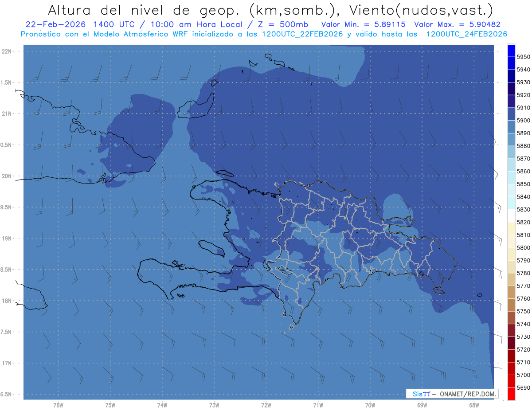
Task: Click the '17N' latitude axis label
Action: [x=7, y=363]
